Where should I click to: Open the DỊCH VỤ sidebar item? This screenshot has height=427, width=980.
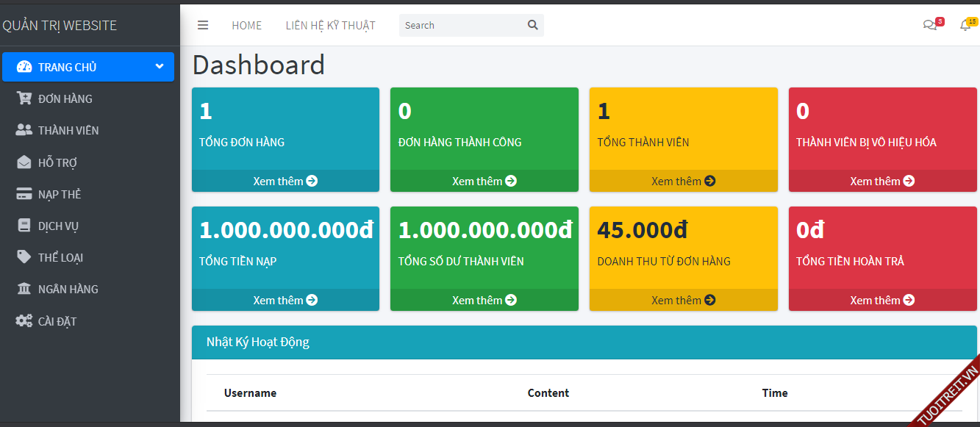pos(58,226)
